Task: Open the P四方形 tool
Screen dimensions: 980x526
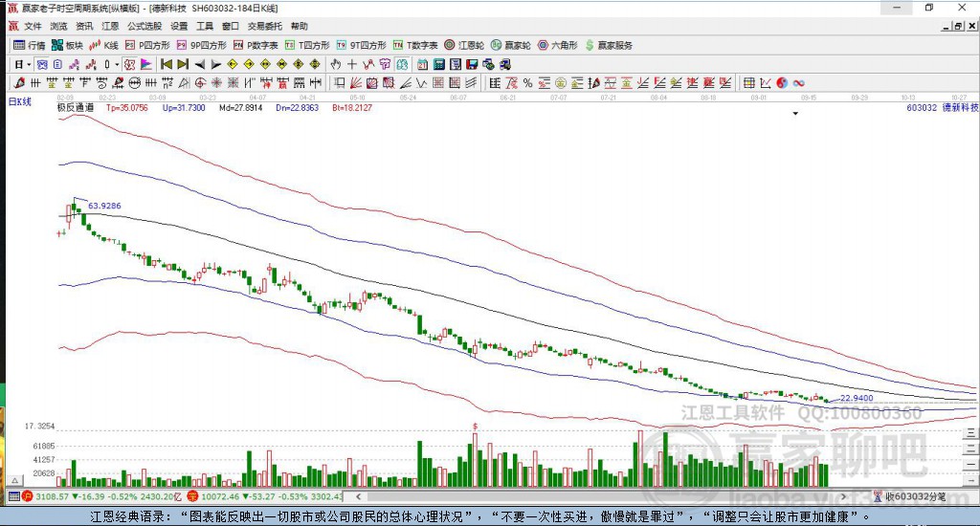Action: (147, 45)
